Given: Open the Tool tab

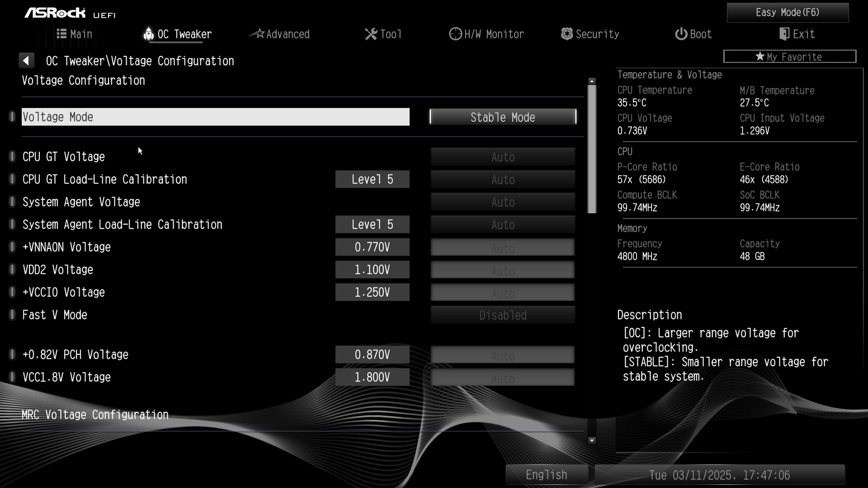Looking at the screenshot, I should [383, 34].
